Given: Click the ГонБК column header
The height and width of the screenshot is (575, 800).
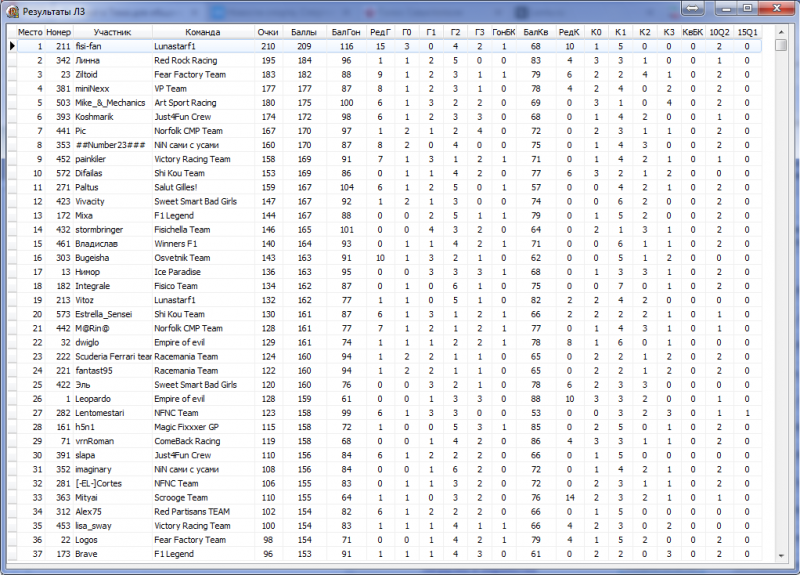Looking at the screenshot, I should [504, 33].
